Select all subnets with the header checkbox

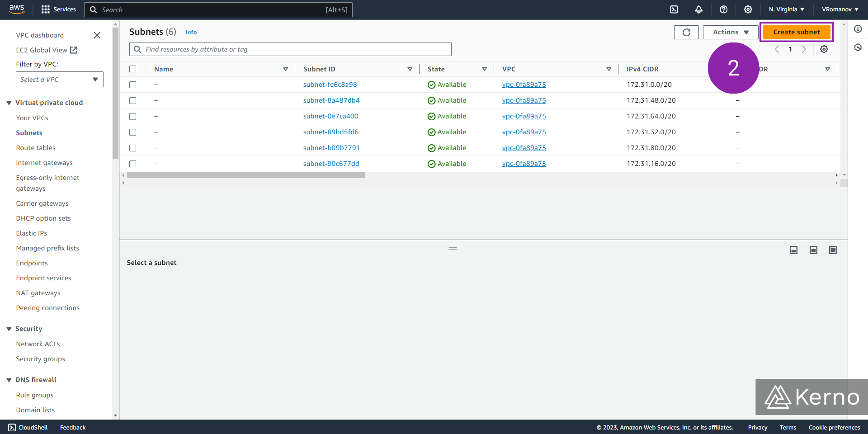133,69
